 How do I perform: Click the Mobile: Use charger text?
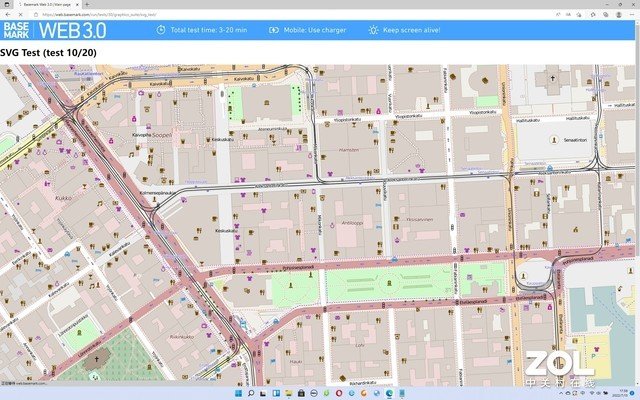[315, 30]
